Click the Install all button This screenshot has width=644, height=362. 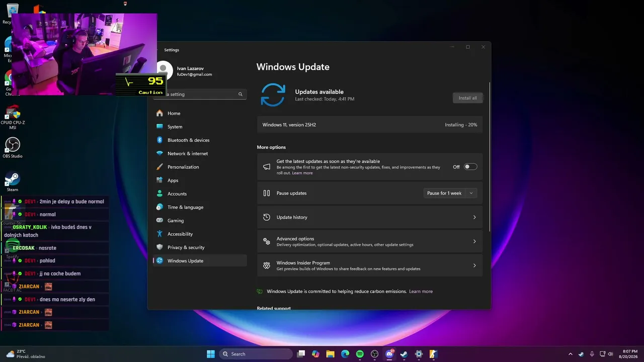point(467,98)
